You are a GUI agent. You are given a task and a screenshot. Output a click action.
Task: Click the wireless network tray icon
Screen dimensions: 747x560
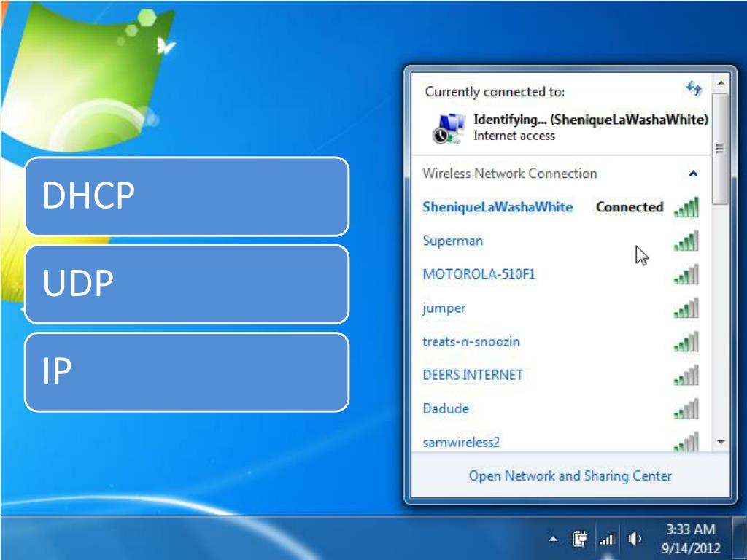click(x=608, y=539)
